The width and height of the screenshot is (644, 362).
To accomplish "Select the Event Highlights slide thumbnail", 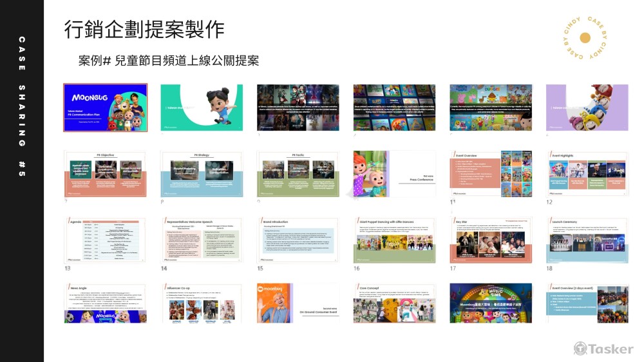I will pos(587,174).
